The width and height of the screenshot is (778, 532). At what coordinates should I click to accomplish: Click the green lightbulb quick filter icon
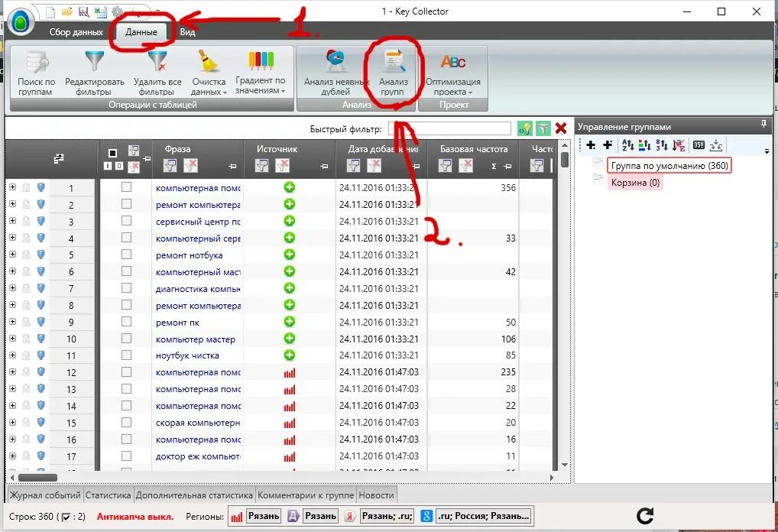(524, 129)
